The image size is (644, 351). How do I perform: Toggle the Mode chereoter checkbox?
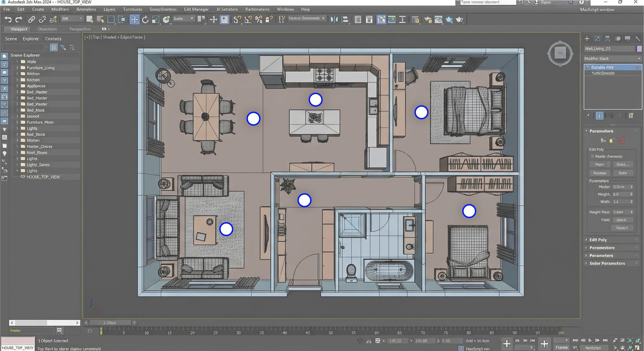(592, 156)
